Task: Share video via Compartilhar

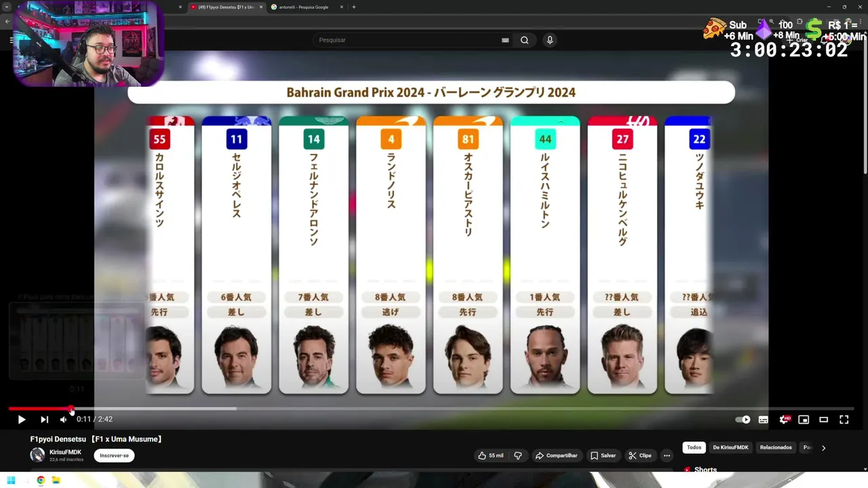Action: (x=556, y=455)
